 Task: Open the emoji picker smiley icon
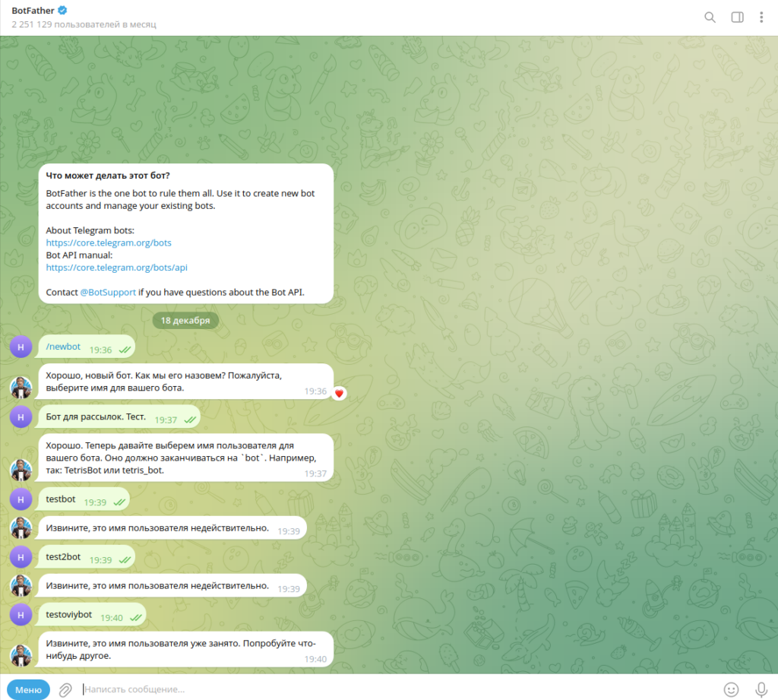tap(732, 689)
